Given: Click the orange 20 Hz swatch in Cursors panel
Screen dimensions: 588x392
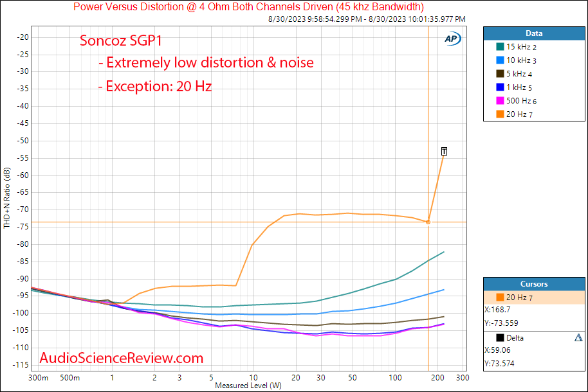Looking at the screenshot, I should [x=500, y=297].
